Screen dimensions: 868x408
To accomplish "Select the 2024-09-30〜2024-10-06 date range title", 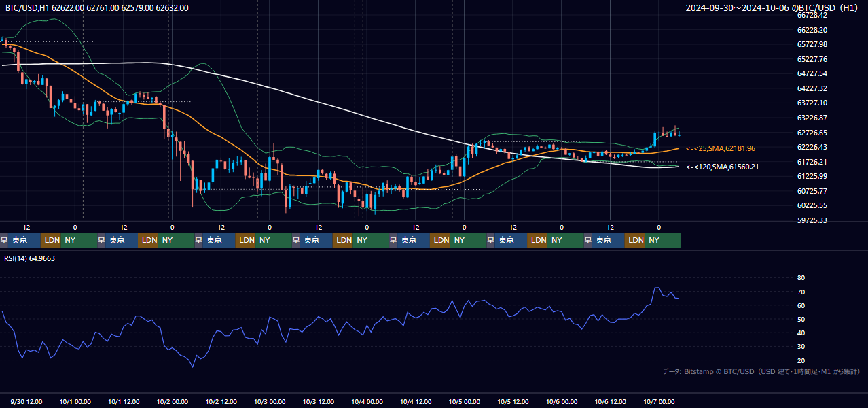I will click(773, 7).
